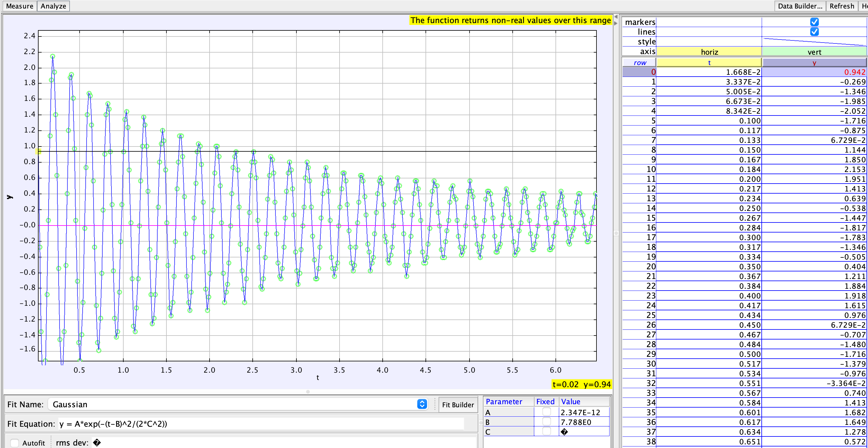The height and width of the screenshot is (448, 868).
Task: Click the Fit Equation text field
Action: 261,424
